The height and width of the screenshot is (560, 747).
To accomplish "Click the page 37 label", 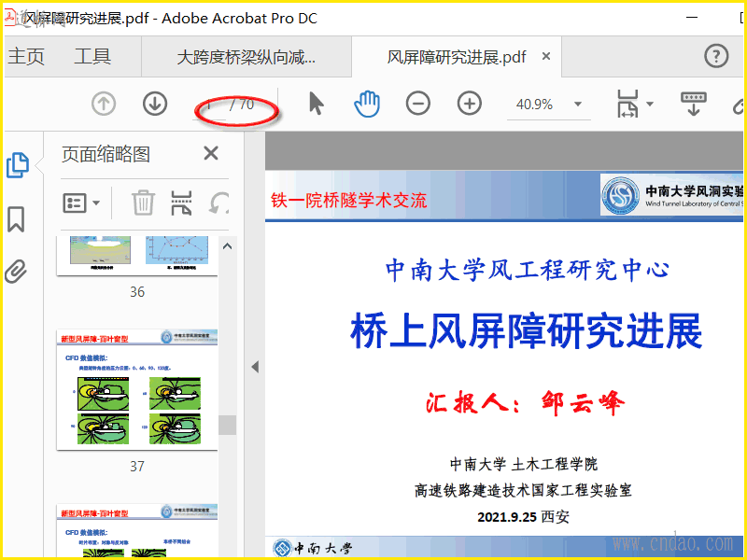I will 137,466.
